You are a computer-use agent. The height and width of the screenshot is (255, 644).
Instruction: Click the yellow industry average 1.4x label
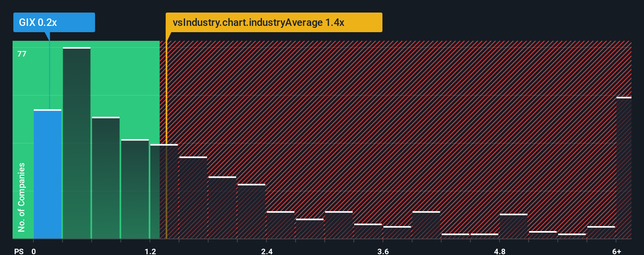coord(274,22)
